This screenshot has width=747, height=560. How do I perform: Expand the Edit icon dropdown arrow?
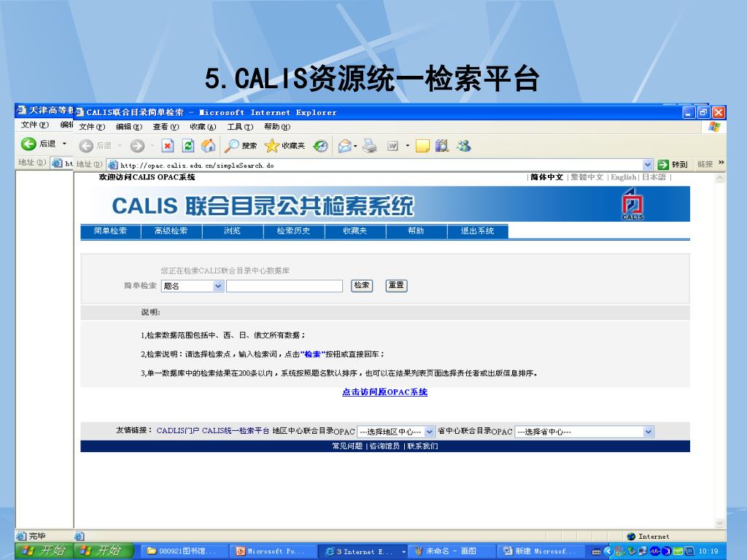coord(407,146)
